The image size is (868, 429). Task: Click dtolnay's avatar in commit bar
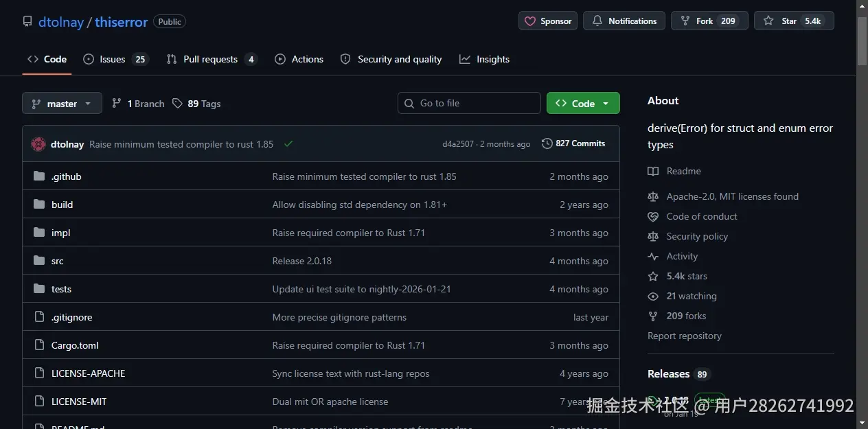click(x=38, y=144)
